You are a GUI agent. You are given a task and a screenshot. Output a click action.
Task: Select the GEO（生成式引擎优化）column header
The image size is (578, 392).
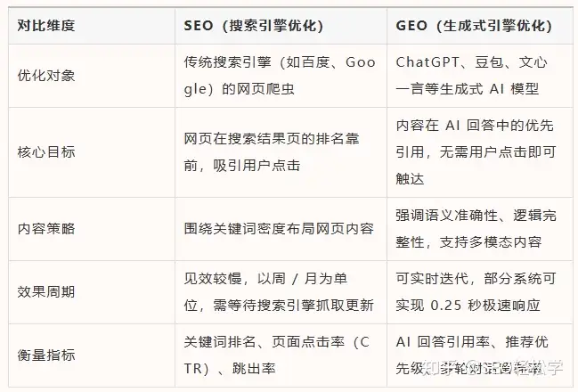[480, 26]
